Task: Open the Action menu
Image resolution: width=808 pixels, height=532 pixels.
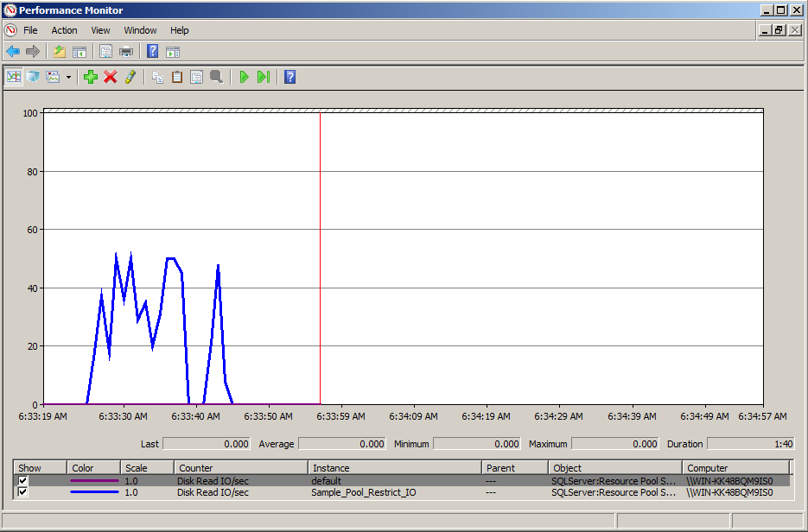Action: (64, 30)
